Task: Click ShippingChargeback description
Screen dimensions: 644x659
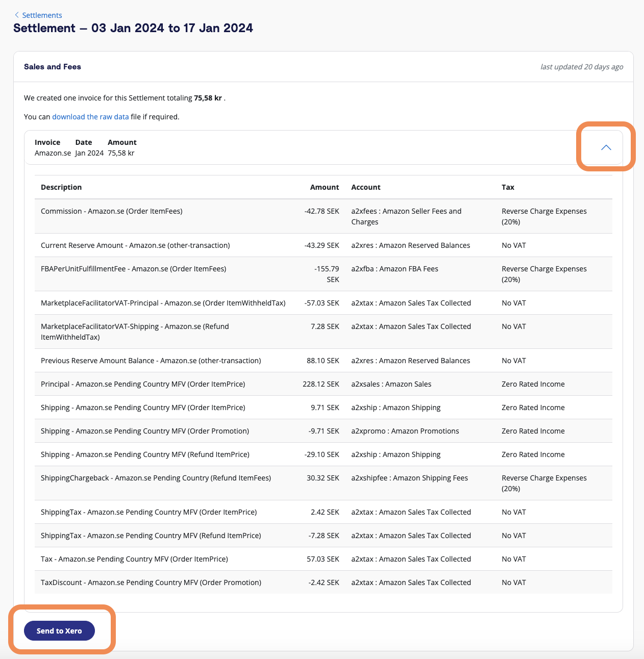Action: point(156,478)
